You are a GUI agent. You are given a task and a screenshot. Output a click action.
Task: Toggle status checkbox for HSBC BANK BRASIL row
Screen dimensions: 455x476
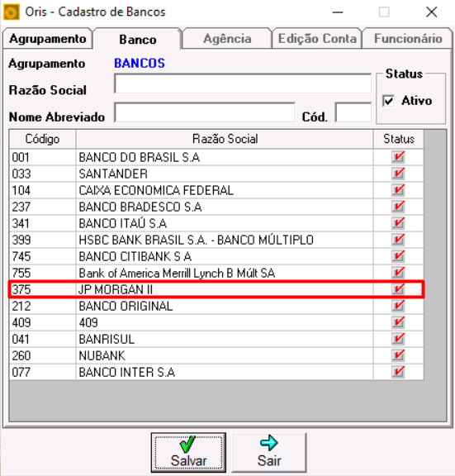point(398,240)
